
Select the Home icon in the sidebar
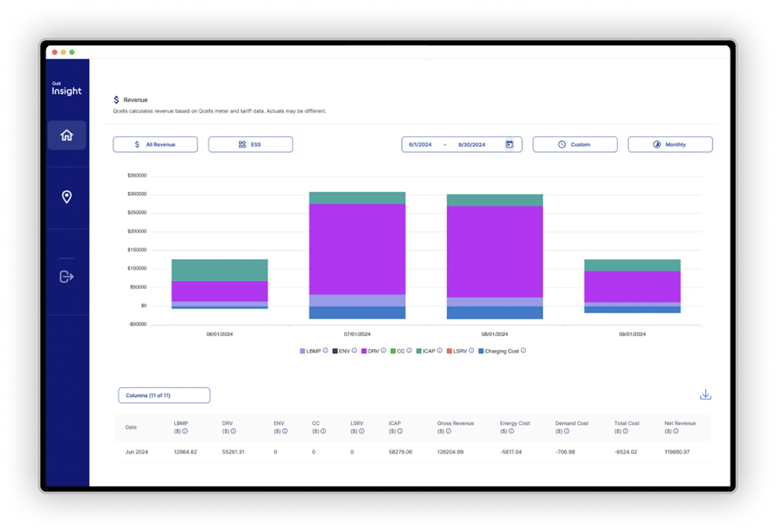point(66,135)
